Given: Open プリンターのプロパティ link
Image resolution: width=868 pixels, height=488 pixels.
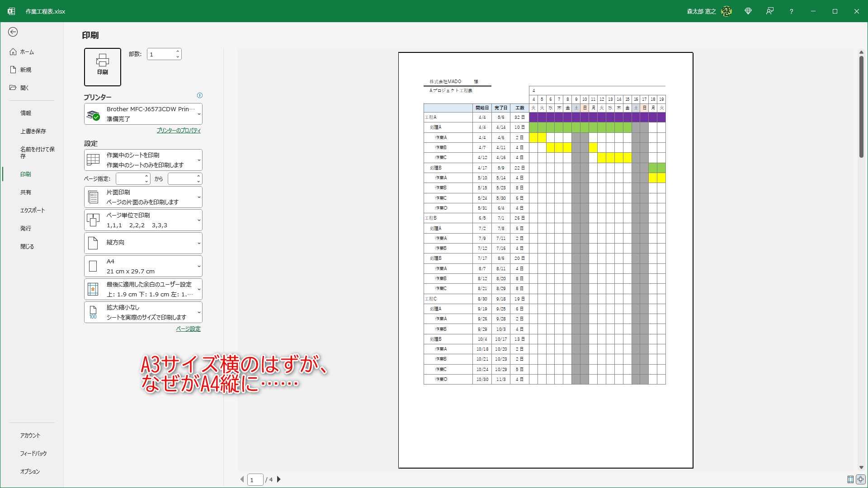Looking at the screenshot, I should [x=178, y=130].
